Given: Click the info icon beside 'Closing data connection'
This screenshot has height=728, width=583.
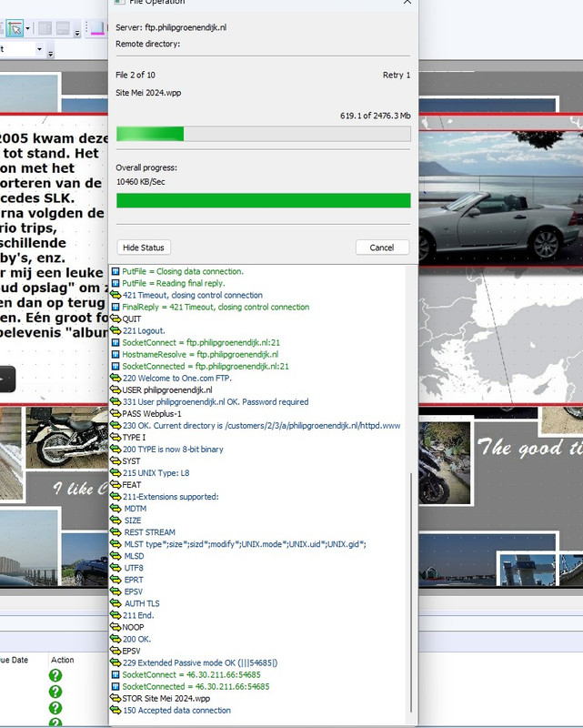Looking at the screenshot, I should 116,271.
